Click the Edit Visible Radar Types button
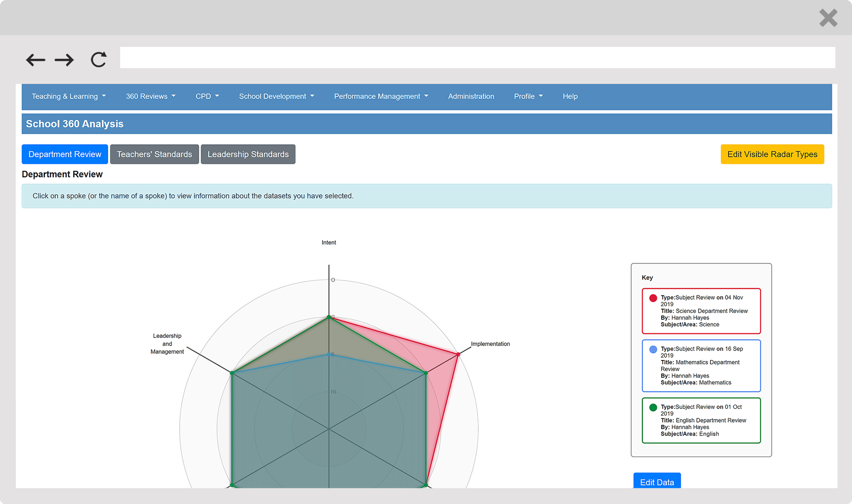Screen dimensions: 852x504 coord(772,154)
